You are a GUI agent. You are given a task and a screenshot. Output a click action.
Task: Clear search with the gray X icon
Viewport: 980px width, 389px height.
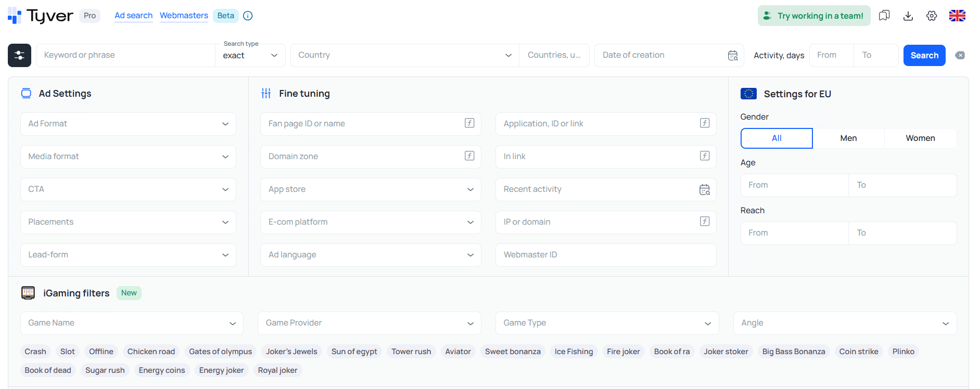[x=960, y=56]
